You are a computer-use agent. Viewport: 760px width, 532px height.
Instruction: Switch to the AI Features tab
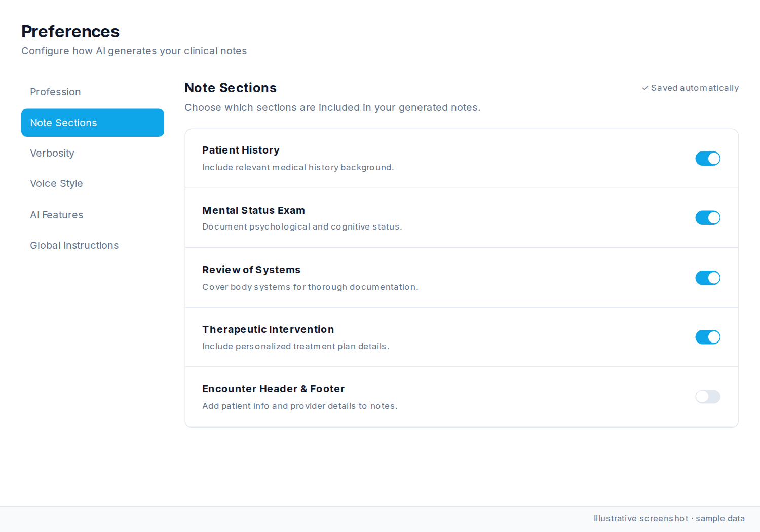(93, 215)
